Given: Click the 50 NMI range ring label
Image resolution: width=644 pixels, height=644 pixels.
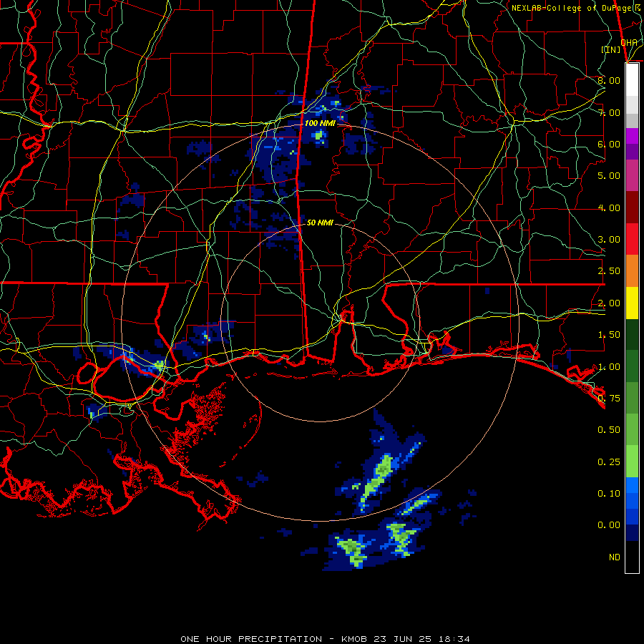Looking at the screenshot, I should coord(320,223).
